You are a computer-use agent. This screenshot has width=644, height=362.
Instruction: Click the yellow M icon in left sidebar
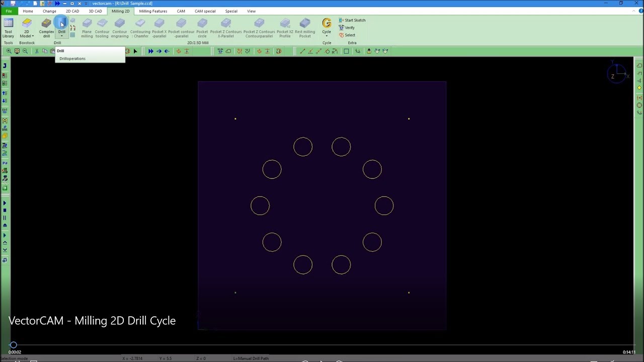point(5,121)
